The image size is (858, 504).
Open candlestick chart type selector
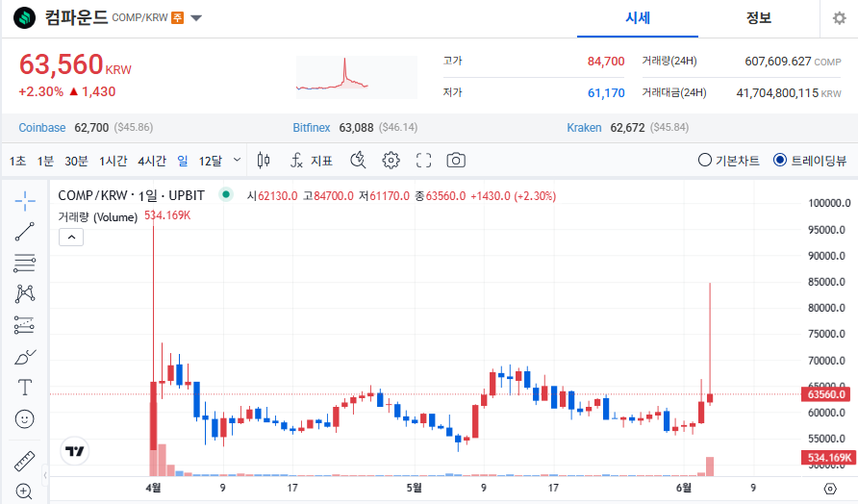pos(264,161)
